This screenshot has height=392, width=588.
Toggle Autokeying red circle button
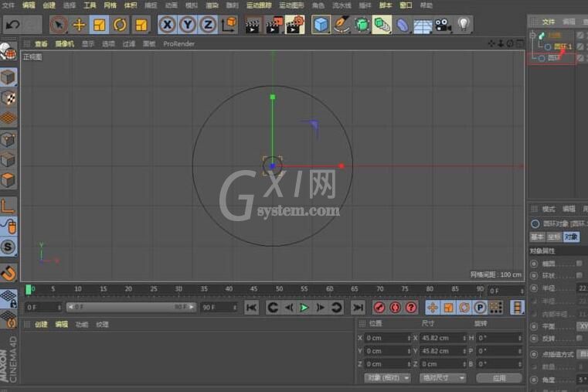coord(395,308)
